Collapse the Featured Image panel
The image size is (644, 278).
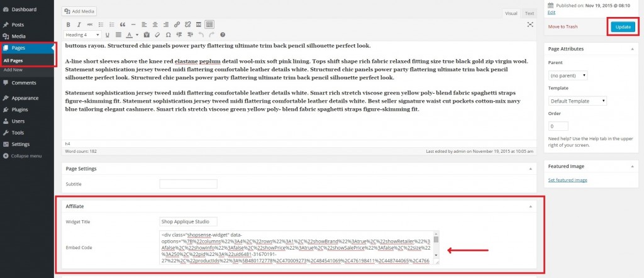(631, 166)
